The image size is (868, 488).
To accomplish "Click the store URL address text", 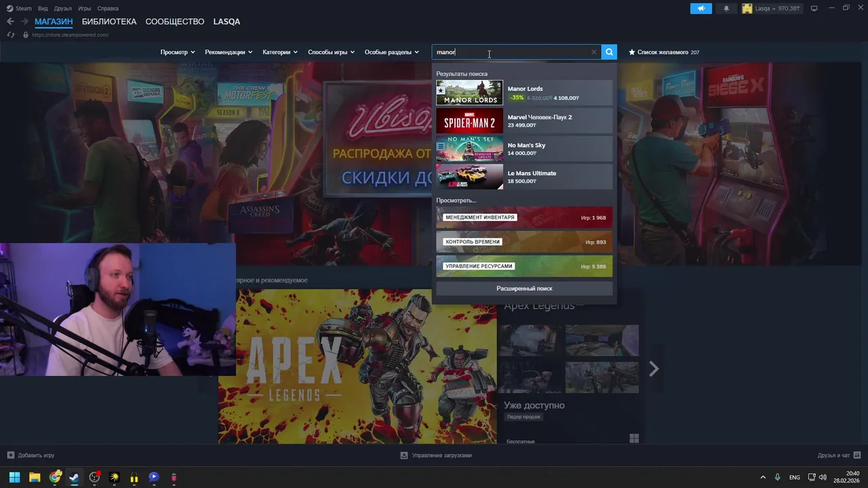I will (x=71, y=35).
